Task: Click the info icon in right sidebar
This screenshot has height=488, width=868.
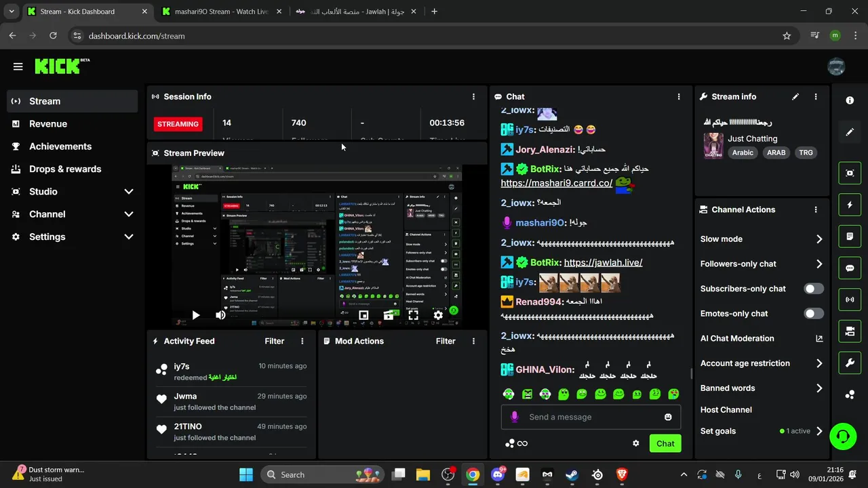Action: (x=850, y=100)
